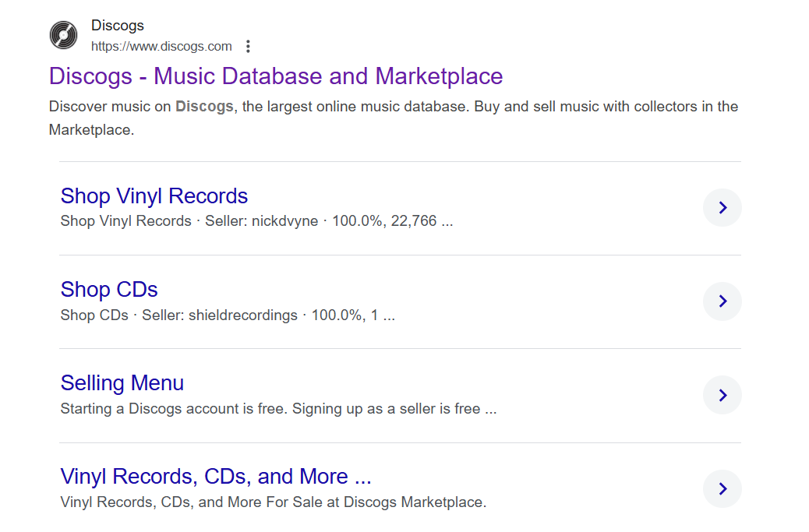Open the Selling Menu sitelink
This screenshot has width=809, height=532.
tap(122, 383)
